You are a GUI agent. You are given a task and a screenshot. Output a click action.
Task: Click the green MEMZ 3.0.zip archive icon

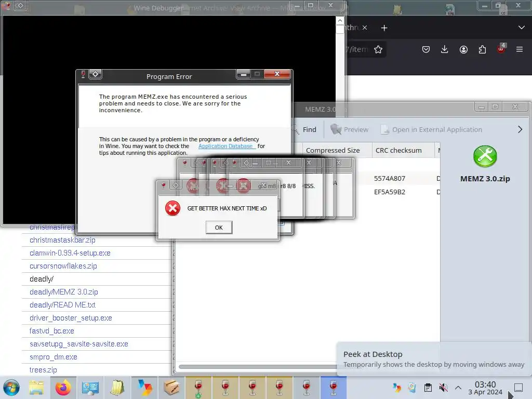pyautogui.click(x=485, y=156)
